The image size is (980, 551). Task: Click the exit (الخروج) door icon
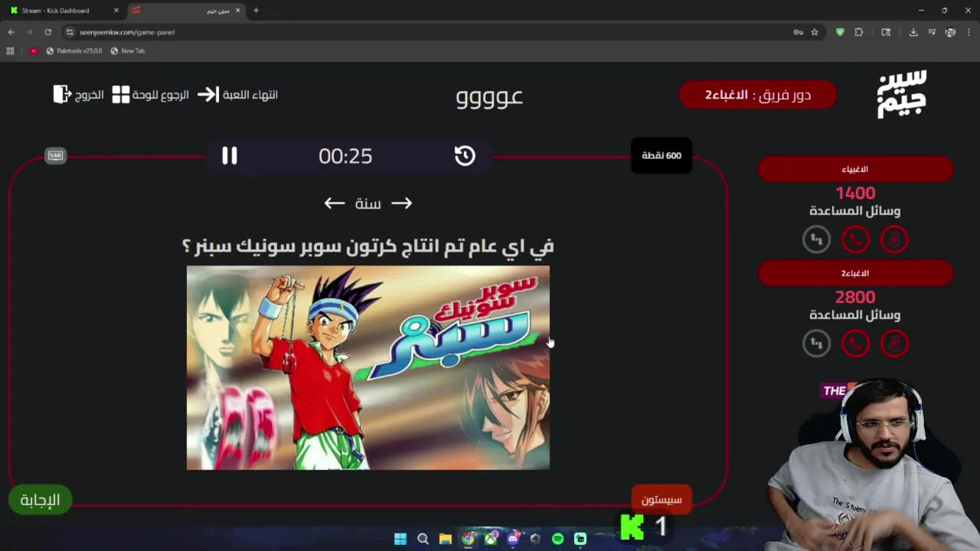62,95
